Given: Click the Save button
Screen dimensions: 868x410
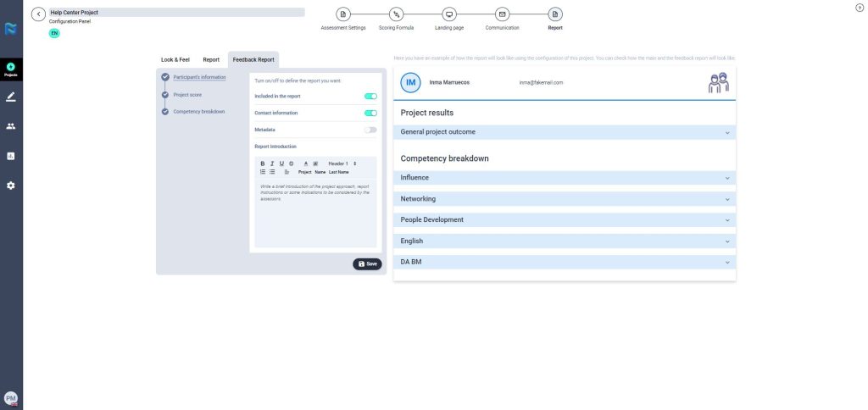Looking at the screenshot, I should (x=367, y=263).
